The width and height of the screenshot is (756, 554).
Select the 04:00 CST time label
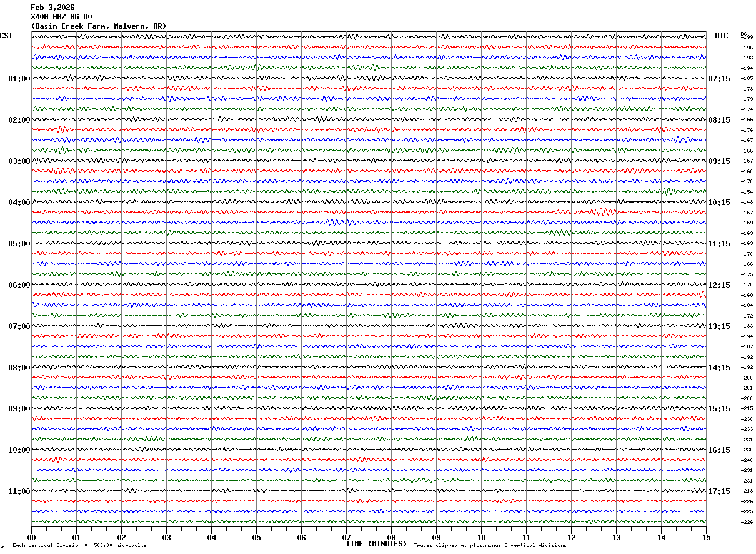point(19,203)
